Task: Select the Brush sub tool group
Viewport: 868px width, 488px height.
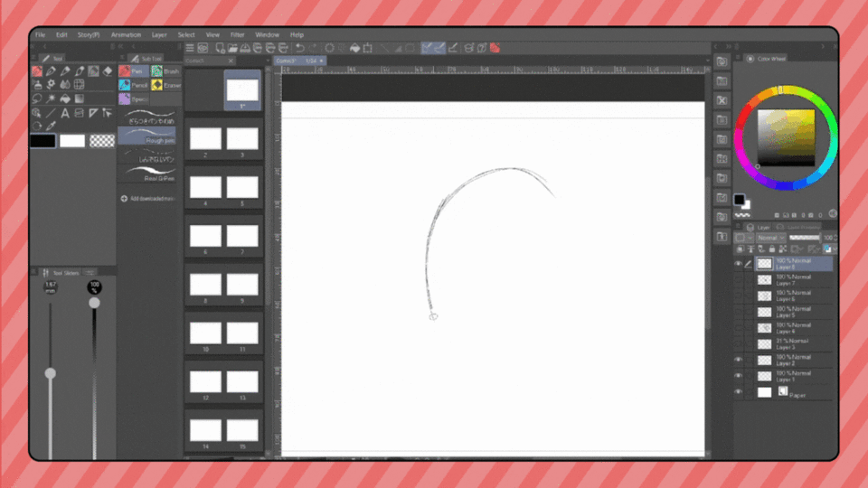Action: [166, 70]
